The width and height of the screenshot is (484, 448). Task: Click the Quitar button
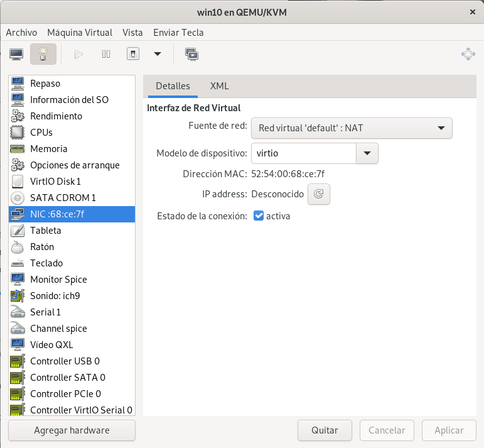click(x=325, y=430)
